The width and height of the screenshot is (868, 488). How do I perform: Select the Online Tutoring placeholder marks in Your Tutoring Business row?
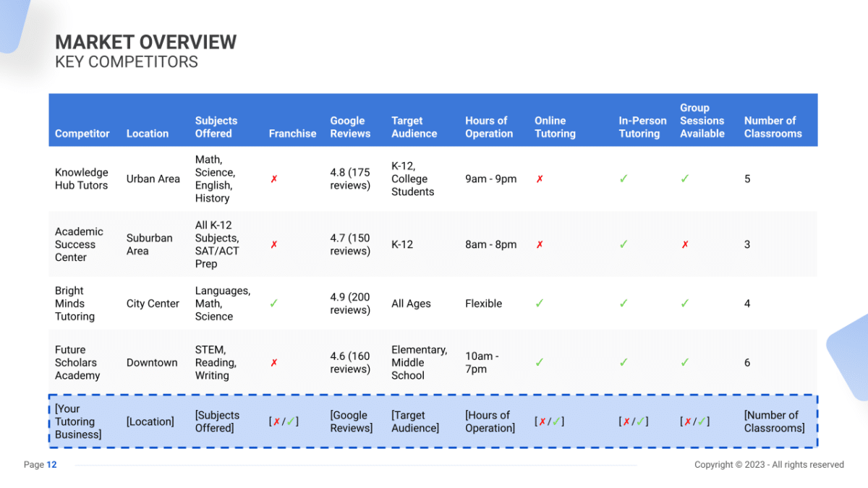[550, 421]
